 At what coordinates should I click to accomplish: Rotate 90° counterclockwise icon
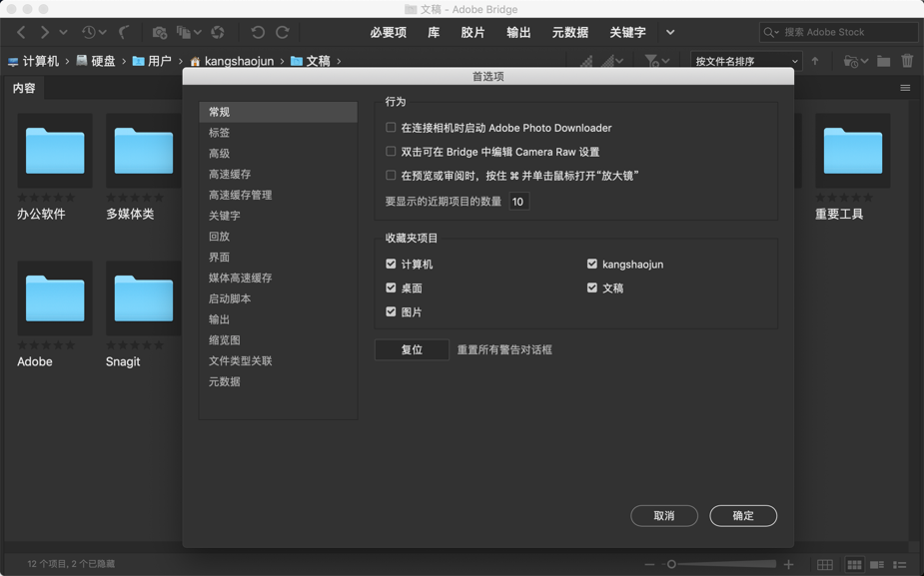258,32
